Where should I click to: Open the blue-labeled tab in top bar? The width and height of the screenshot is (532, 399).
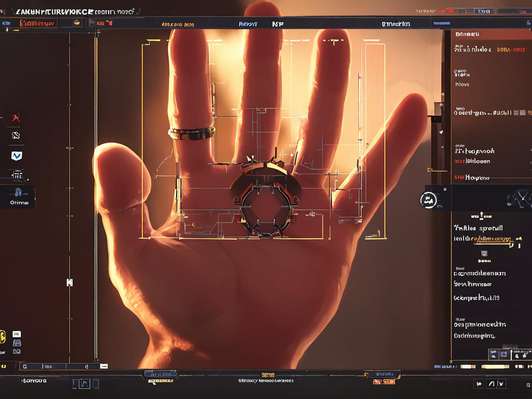click(248, 24)
